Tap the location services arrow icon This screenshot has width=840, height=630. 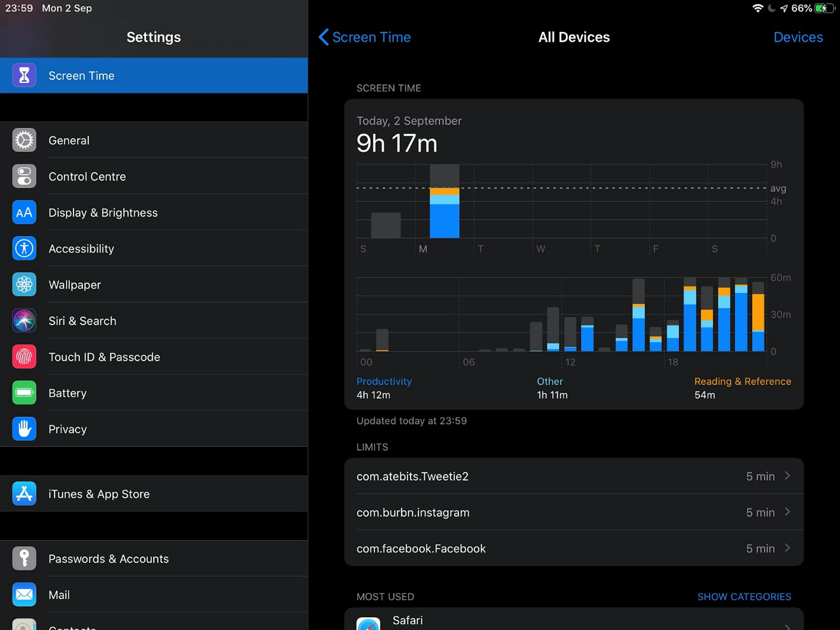click(784, 8)
